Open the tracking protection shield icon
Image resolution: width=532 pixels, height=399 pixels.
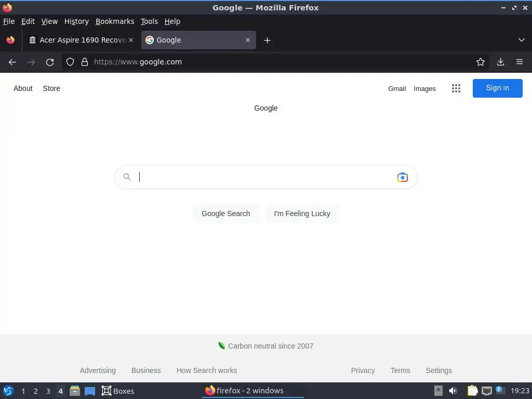click(70, 62)
